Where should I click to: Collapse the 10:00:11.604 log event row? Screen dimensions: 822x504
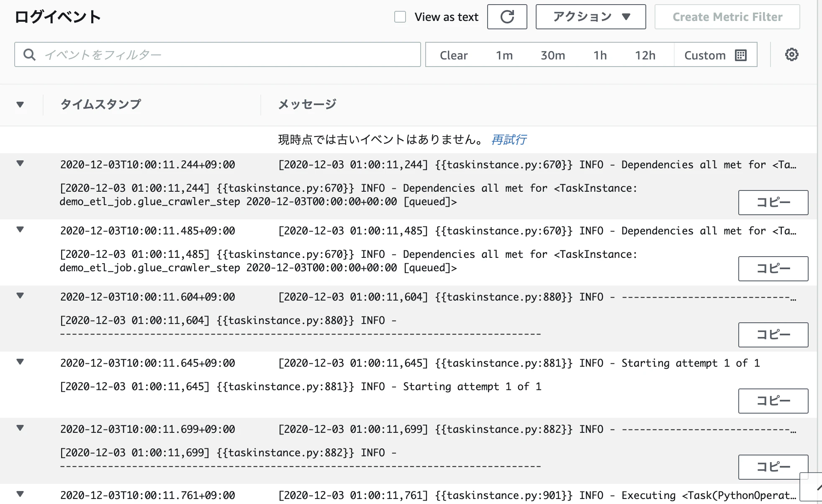click(x=20, y=296)
